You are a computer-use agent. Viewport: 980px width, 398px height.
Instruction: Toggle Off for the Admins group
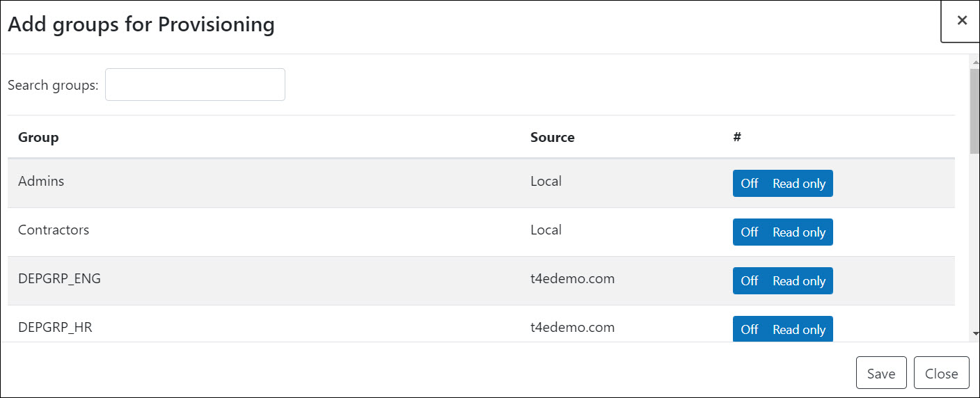pos(749,184)
